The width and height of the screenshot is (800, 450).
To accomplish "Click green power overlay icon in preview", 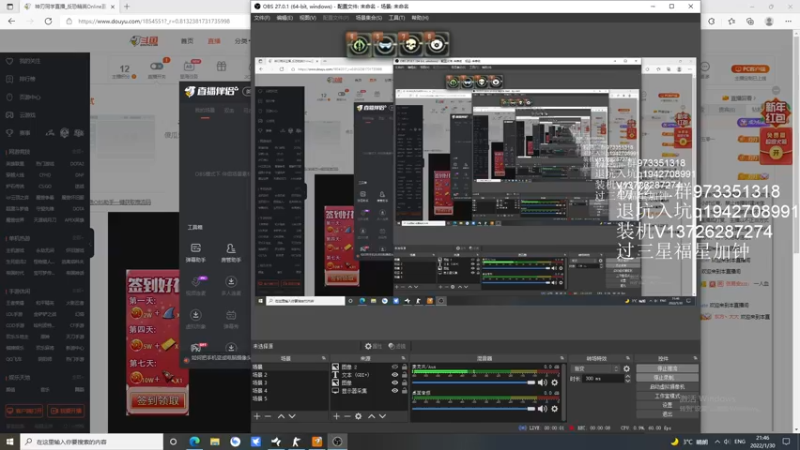I will click(x=359, y=44).
